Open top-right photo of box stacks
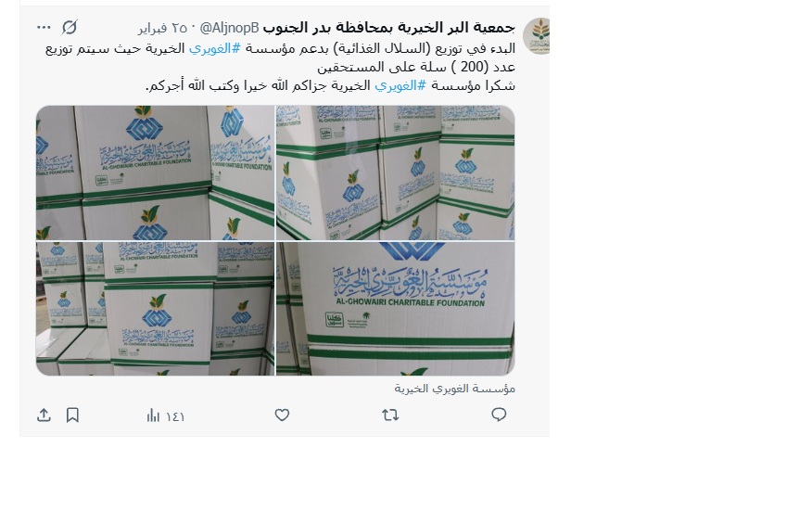This screenshot has width=812, height=511. [x=396, y=172]
